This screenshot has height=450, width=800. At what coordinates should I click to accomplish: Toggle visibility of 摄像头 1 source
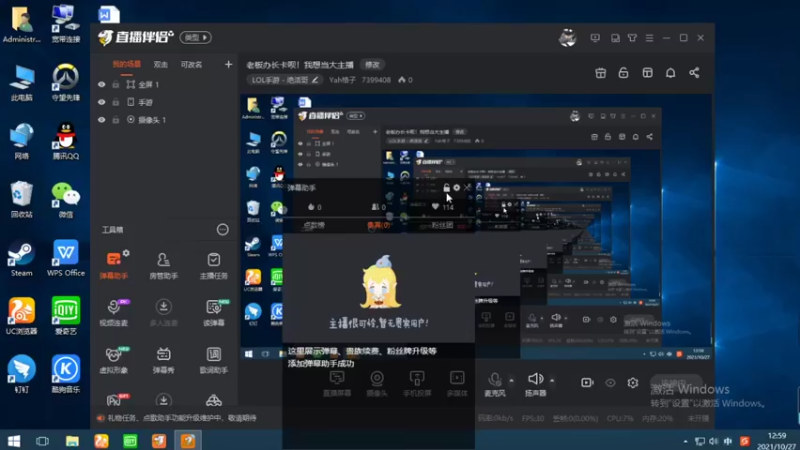[x=102, y=120]
